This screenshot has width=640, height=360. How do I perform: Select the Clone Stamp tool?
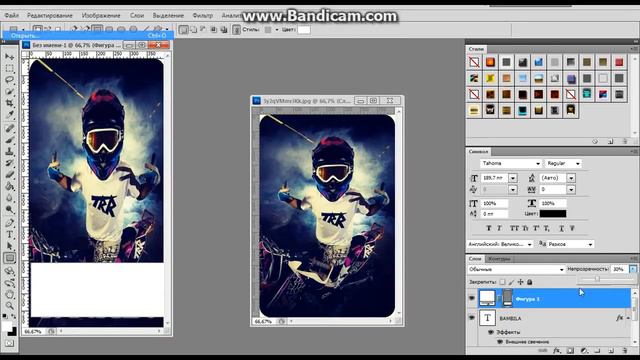point(9,151)
